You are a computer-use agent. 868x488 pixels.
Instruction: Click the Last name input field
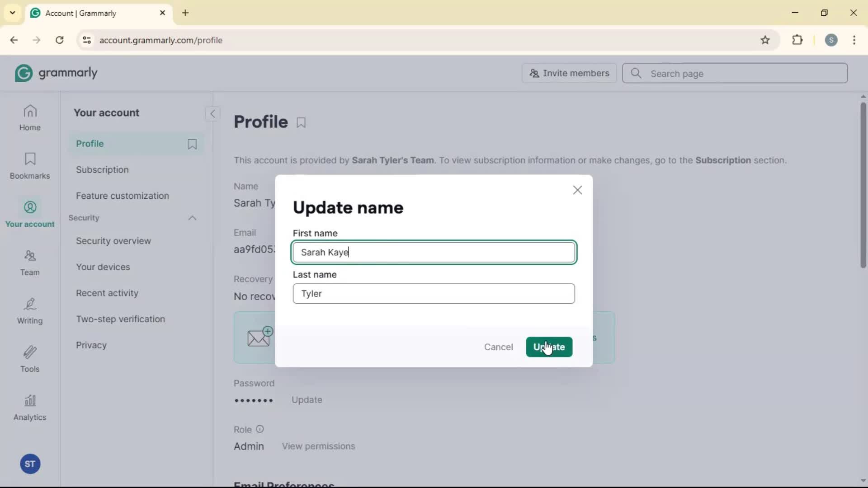tap(434, 294)
